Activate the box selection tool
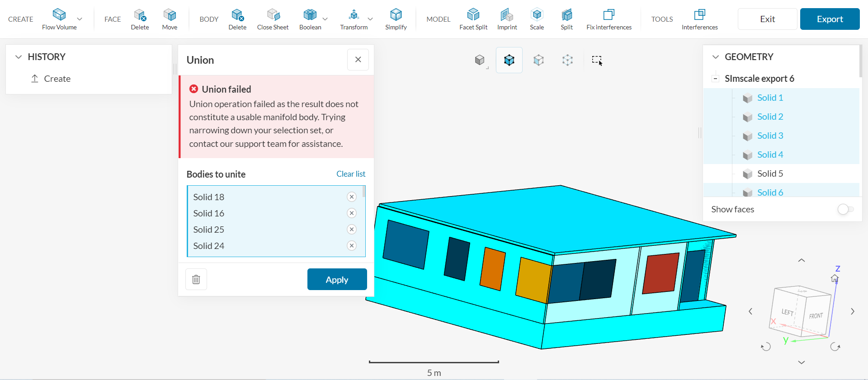 (x=597, y=60)
